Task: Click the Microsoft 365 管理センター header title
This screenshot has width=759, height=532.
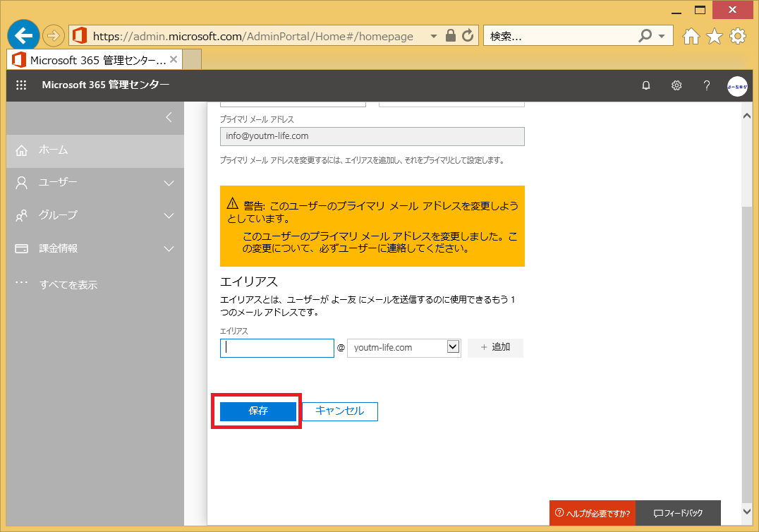Action: tap(106, 85)
